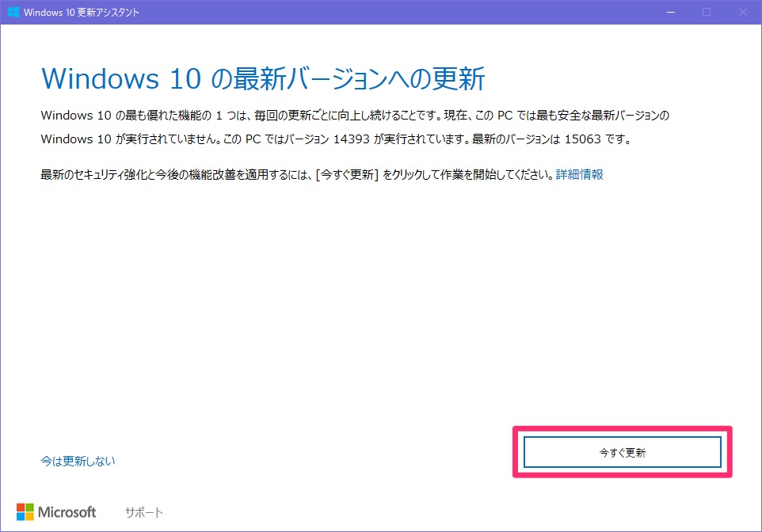The width and height of the screenshot is (762, 532).
Task: Click the line starting 最新のセキュリティ強化
Action: coord(322,174)
